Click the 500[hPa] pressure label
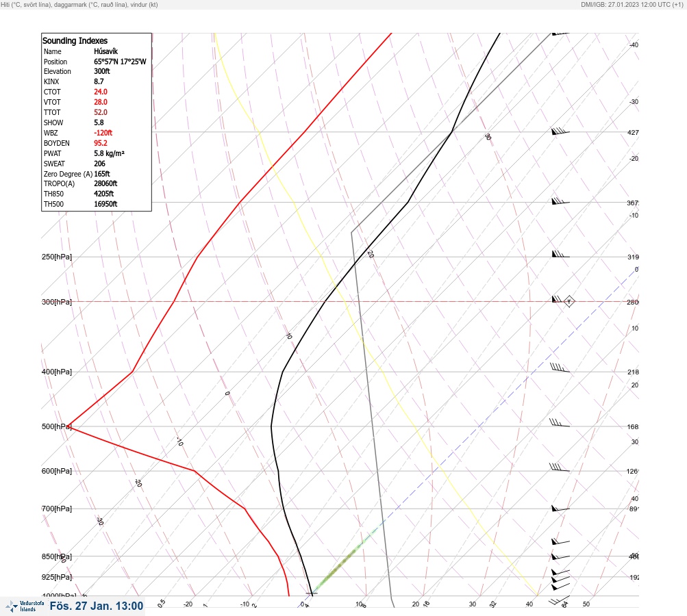Screen dimensions: 687x616 point(57,426)
